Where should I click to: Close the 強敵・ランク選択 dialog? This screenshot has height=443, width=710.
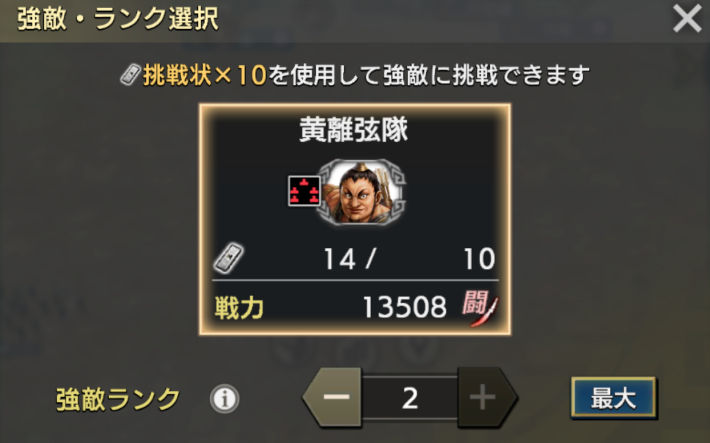pos(687,19)
